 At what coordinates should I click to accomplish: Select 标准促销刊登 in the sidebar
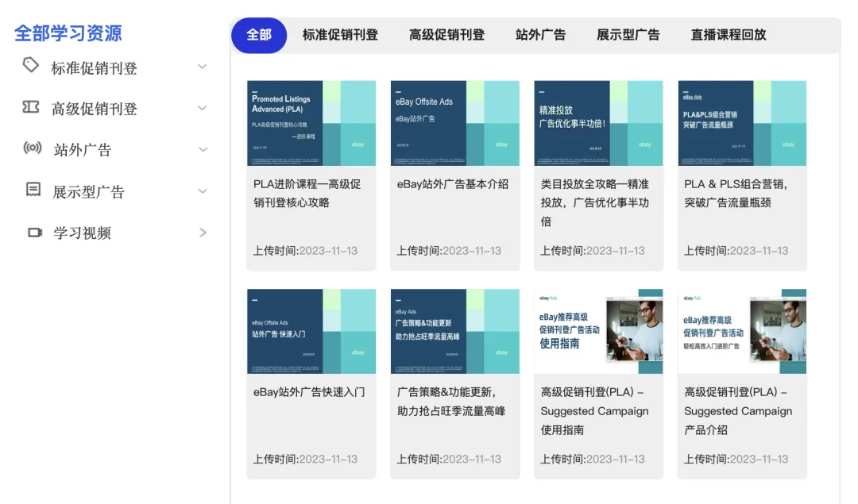tap(94, 68)
